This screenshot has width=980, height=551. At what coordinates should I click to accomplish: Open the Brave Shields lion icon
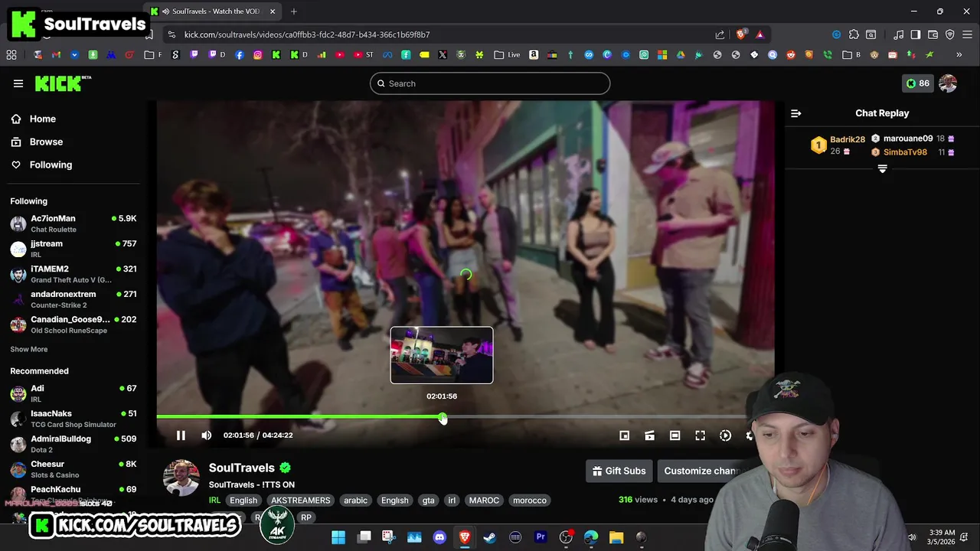click(740, 34)
